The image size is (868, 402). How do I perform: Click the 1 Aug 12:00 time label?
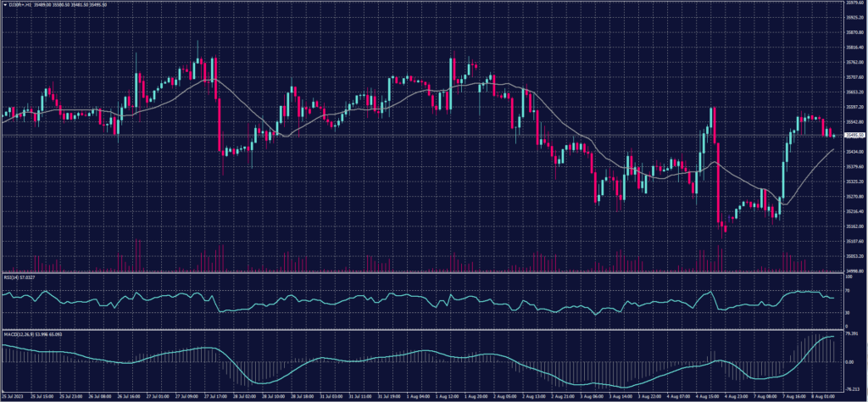tap(448, 396)
